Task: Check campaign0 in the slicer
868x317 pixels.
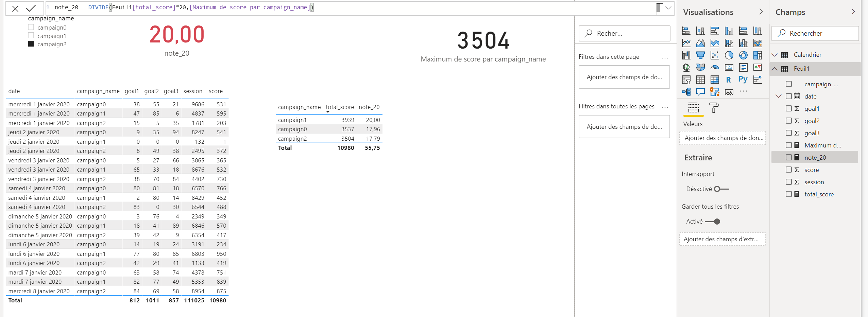Action: (x=31, y=27)
